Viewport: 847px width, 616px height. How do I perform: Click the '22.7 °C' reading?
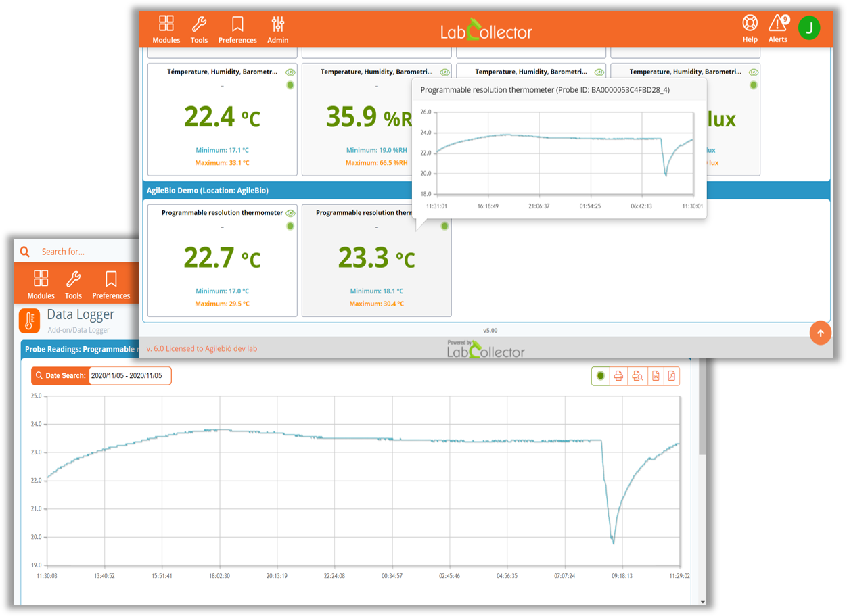pyautogui.click(x=222, y=258)
